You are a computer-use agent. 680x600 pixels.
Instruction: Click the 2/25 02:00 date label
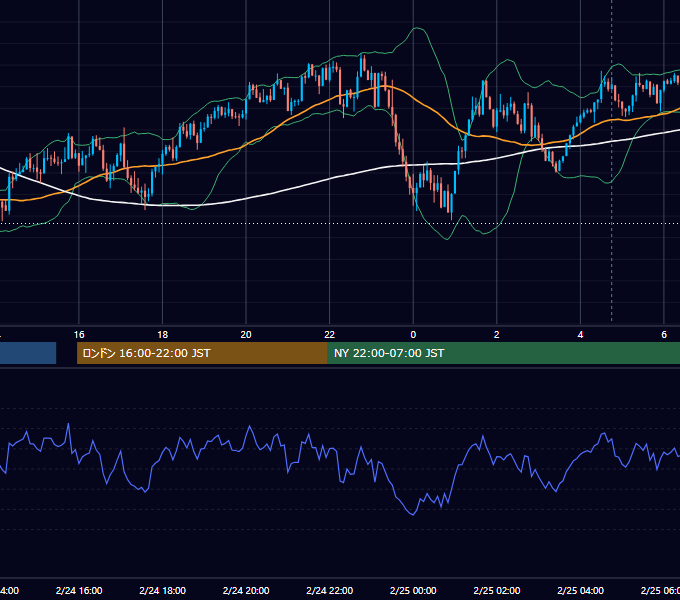point(497,590)
